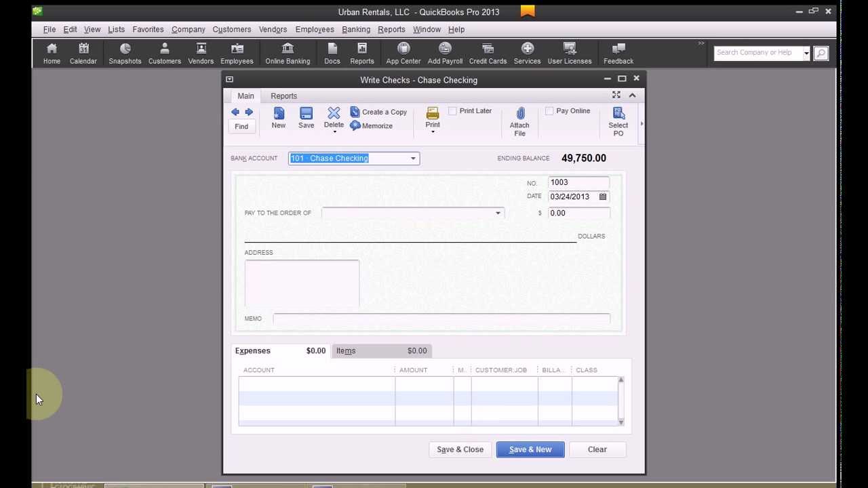Open the Docs icon
868x488 pixels.
click(x=332, y=54)
